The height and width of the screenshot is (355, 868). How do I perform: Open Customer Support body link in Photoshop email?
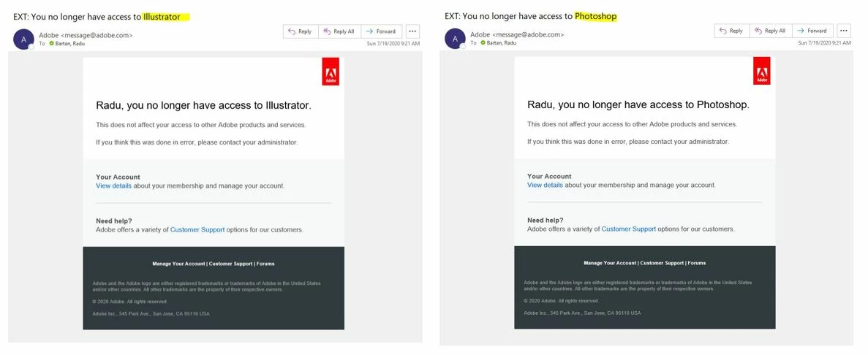click(x=629, y=229)
